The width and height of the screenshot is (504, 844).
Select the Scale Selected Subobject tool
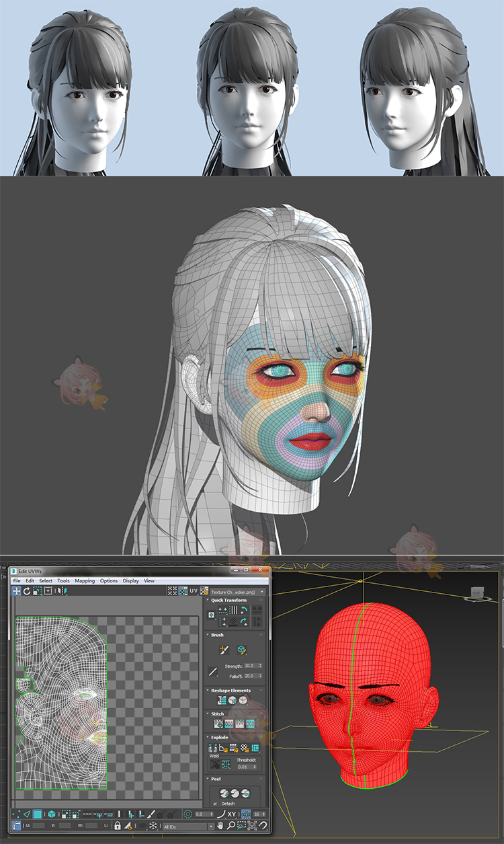[x=37, y=591]
